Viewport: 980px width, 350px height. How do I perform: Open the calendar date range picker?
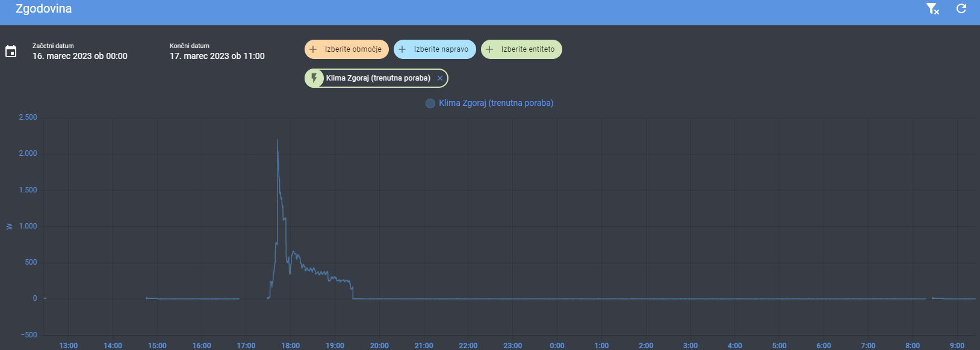point(11,52)
